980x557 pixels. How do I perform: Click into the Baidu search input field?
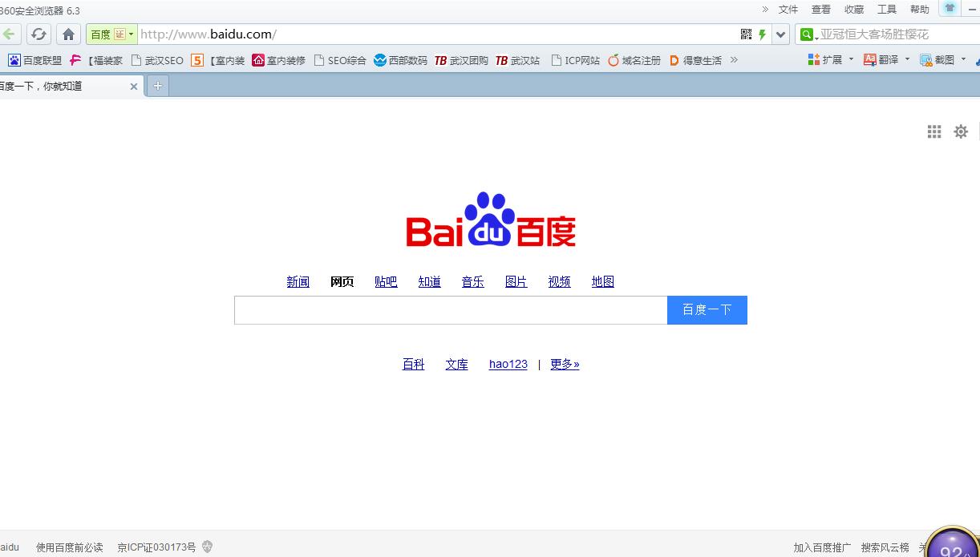click(450, 310)
